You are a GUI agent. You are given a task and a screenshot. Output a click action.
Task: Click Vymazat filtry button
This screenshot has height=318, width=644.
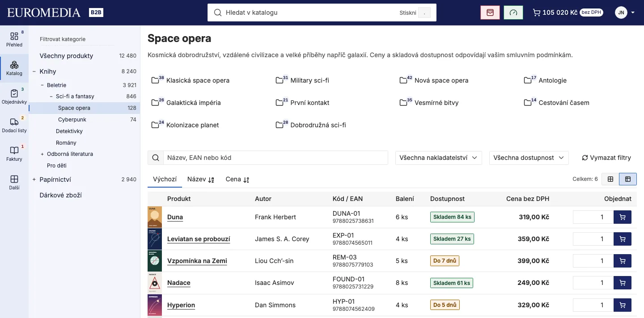click(606, 158)
